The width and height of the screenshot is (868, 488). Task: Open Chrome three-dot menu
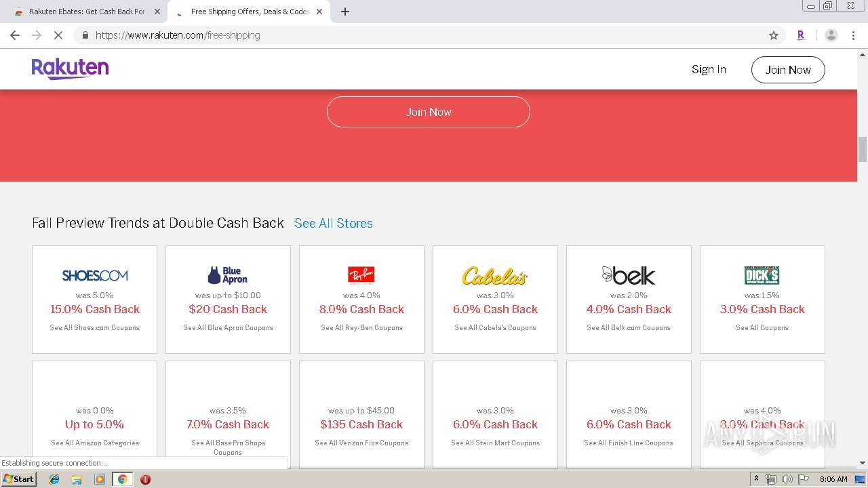pyautogui.click(x=853, y=35)
